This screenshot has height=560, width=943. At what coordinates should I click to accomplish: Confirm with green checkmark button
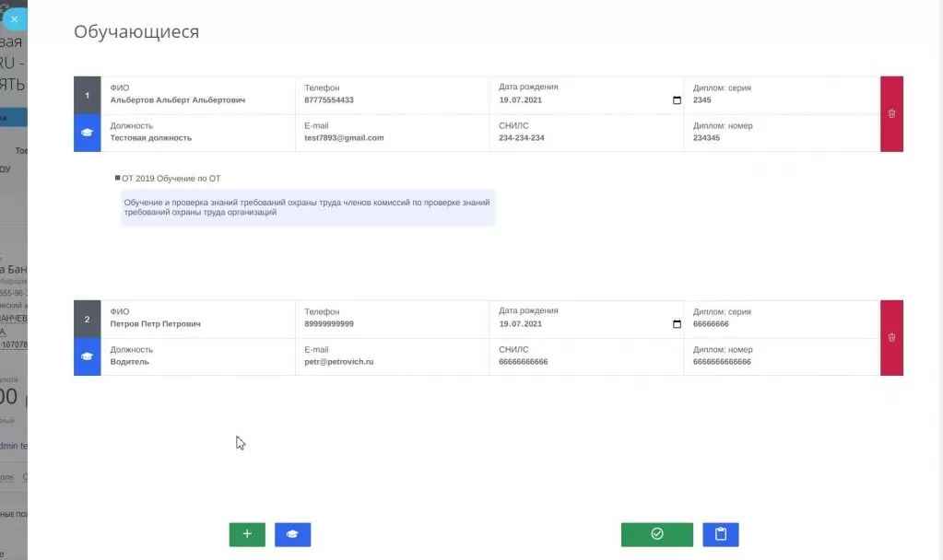(656, 534)
